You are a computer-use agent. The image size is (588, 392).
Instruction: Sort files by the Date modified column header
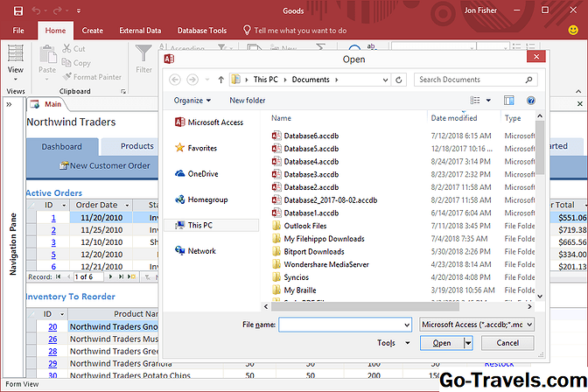(454, 118)
